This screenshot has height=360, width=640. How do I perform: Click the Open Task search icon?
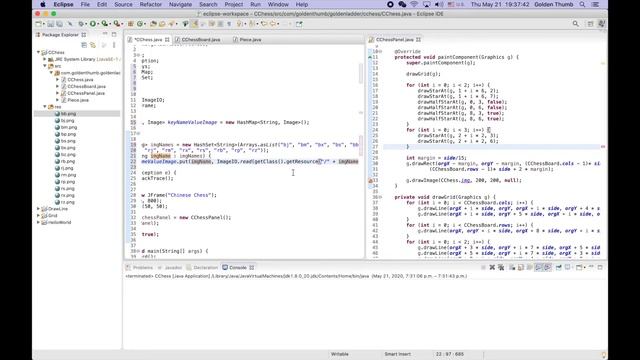tap(162, 24)
